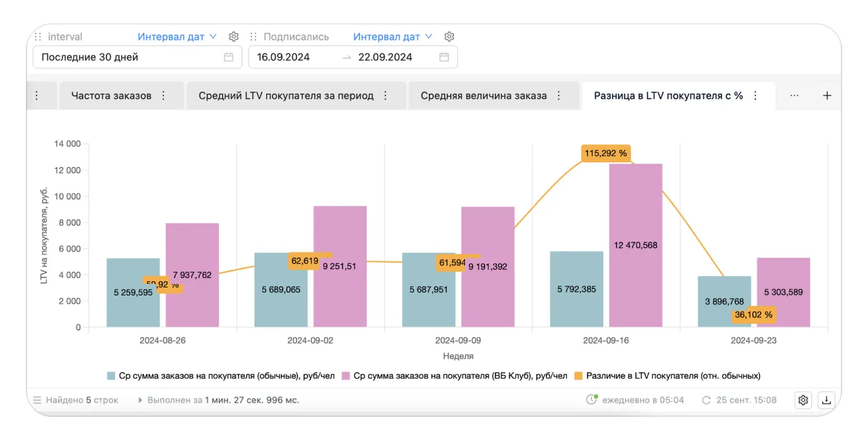The height and width of the screenshot is (440, 868).
Task: Click calendar icon in Последние 30 дней field
Action: tap(229, 57)
